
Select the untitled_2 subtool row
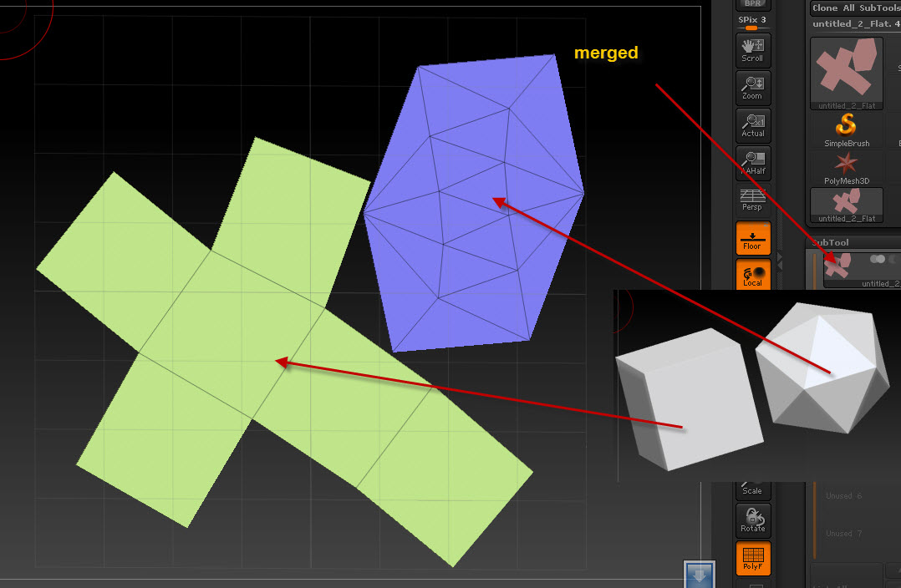pyautogui.click(x=862, y=269)
